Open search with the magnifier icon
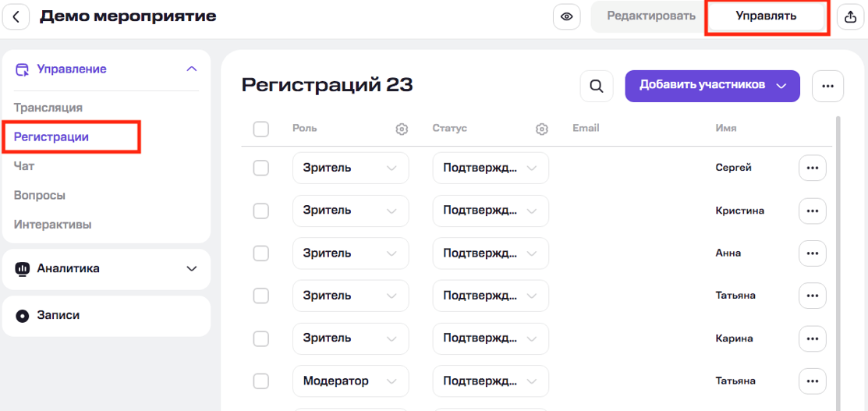The width and height of the screenshot is (868, 411). [597, 86]
